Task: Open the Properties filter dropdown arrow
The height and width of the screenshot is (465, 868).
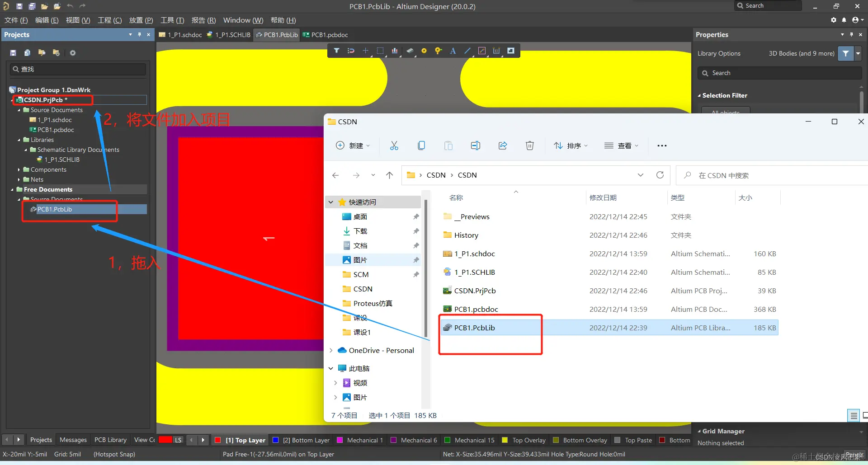Action: coord(858,53)
